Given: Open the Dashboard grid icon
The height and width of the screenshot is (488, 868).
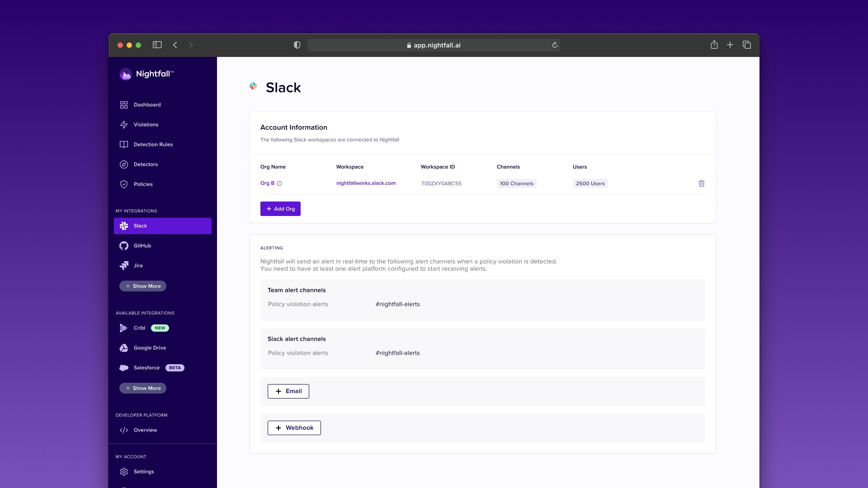Looking at the screenshot, I should point(124,105).
